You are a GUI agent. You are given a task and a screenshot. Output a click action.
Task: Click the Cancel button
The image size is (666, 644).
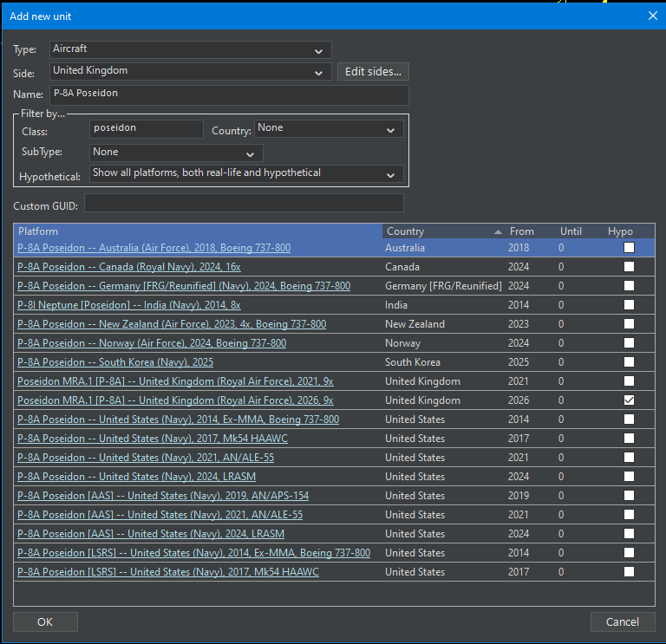pos(623,622)
